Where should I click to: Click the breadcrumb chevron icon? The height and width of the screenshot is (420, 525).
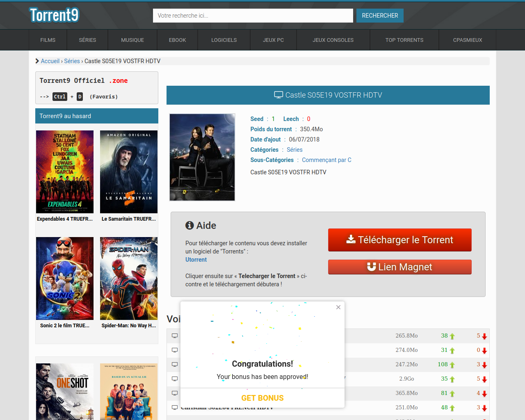(37, 61)
